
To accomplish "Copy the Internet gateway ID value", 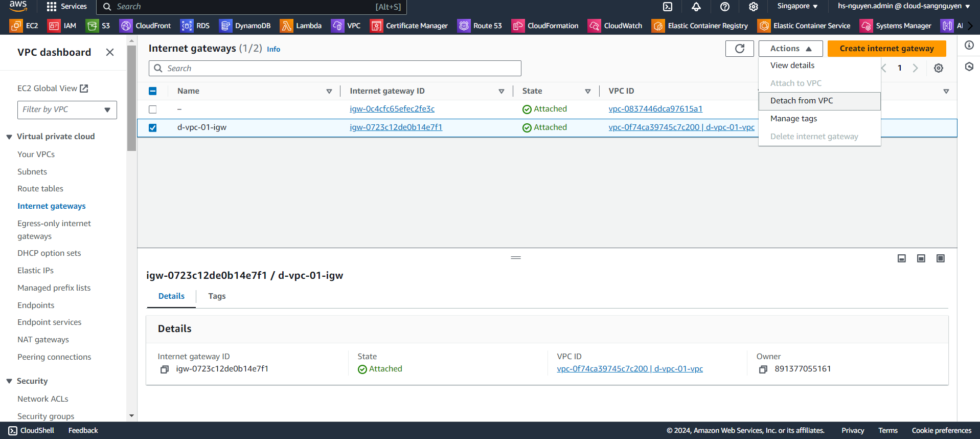I will (165, 369).
